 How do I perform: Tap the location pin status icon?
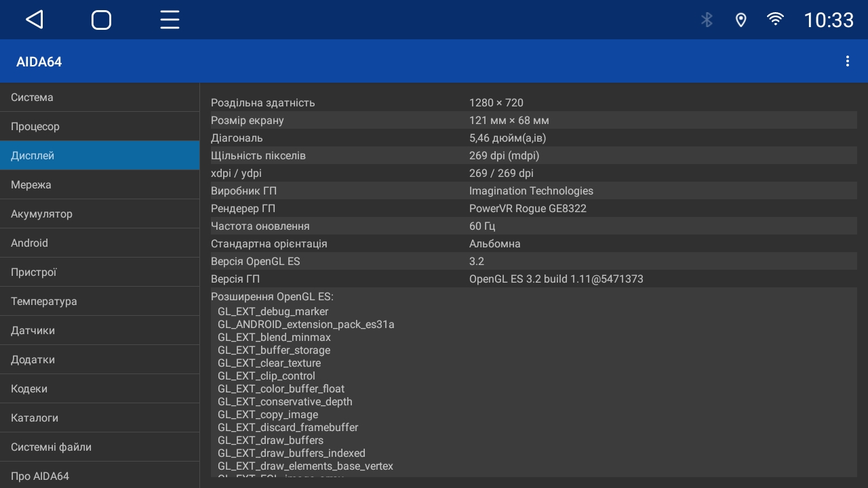741,20
